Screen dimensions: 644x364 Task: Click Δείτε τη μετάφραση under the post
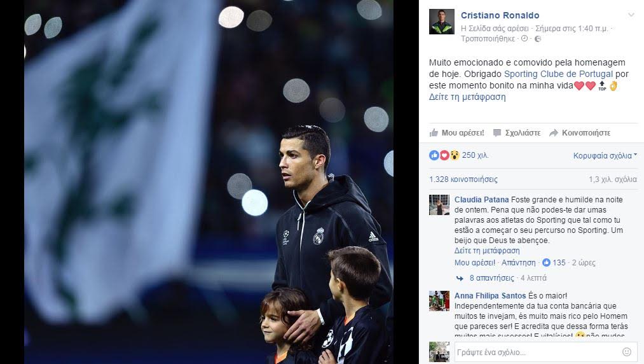(467, 97)
